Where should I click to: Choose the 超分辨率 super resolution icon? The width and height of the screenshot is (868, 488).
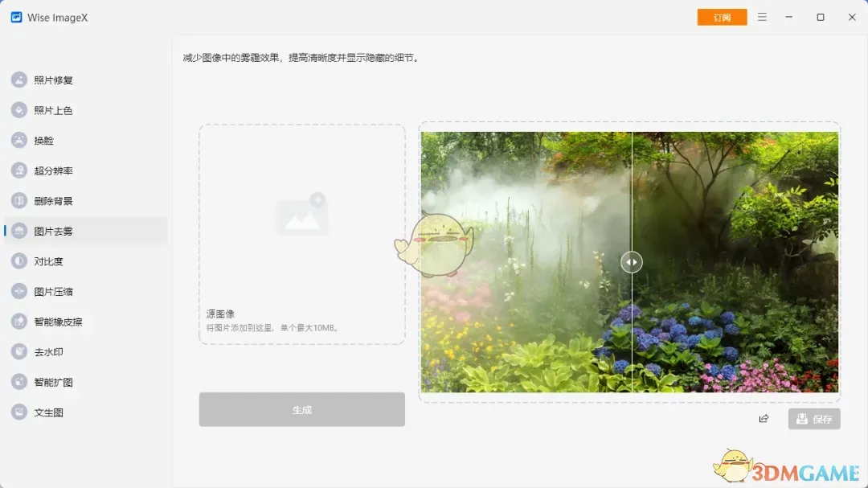[x=19, y=170]
